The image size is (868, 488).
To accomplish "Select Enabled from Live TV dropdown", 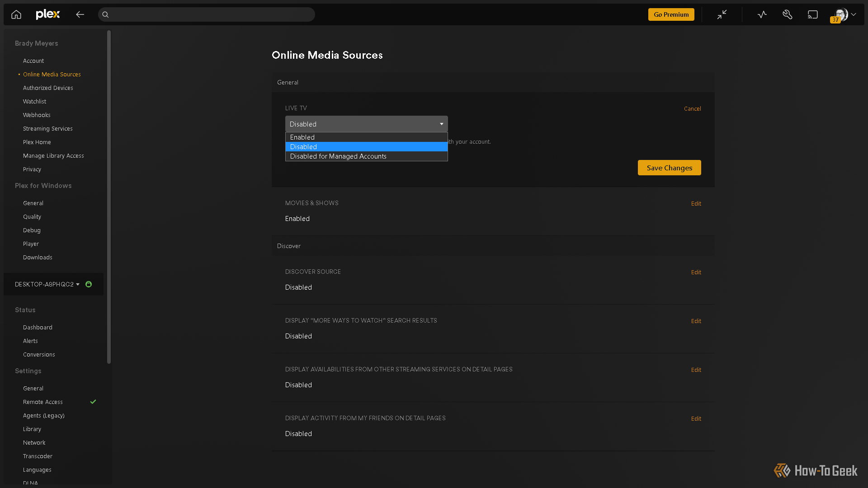I will 366,137.
